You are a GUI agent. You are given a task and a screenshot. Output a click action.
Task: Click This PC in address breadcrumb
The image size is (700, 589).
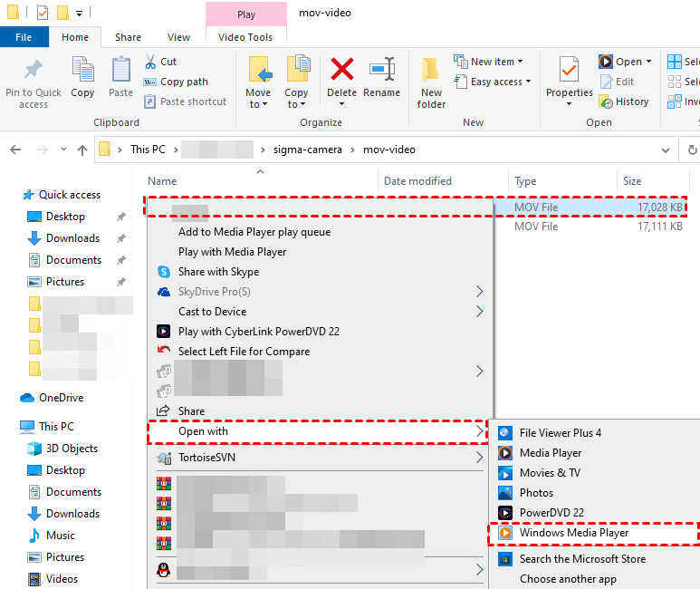pos(148,150)
